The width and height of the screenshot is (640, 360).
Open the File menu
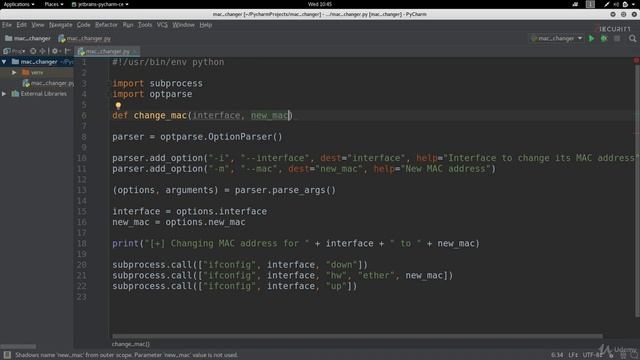[7, 25]
